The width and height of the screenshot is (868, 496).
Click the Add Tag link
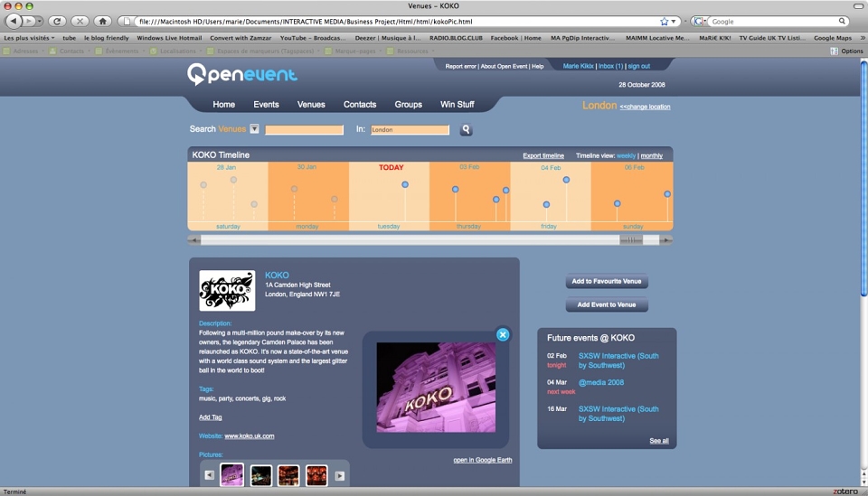(x=211, y=417)
